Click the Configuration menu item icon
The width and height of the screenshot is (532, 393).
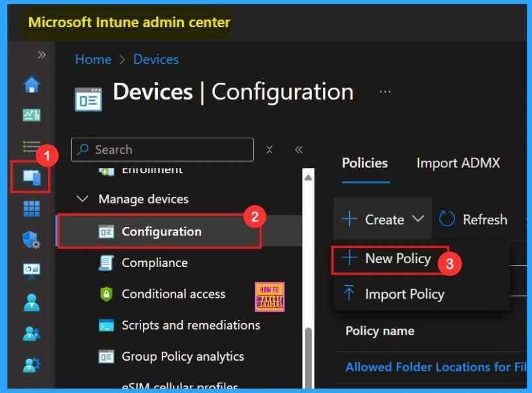coord(106,232)
